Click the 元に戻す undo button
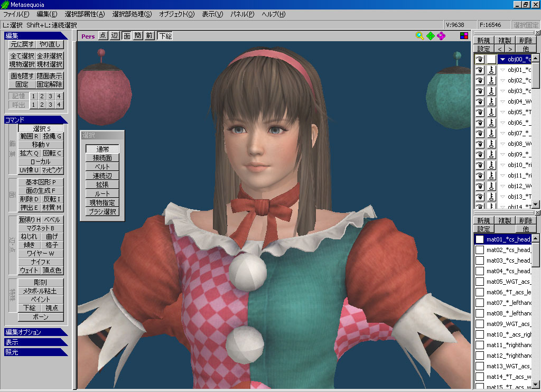Viewport: 541px width, 392px height. click(22, 44)
